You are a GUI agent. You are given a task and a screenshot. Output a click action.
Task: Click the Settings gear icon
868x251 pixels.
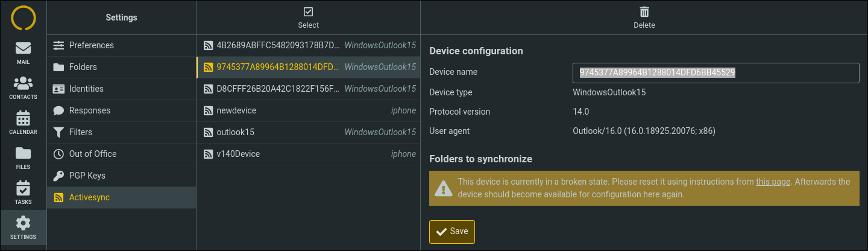pyautogui.click(x=23, y=223)
